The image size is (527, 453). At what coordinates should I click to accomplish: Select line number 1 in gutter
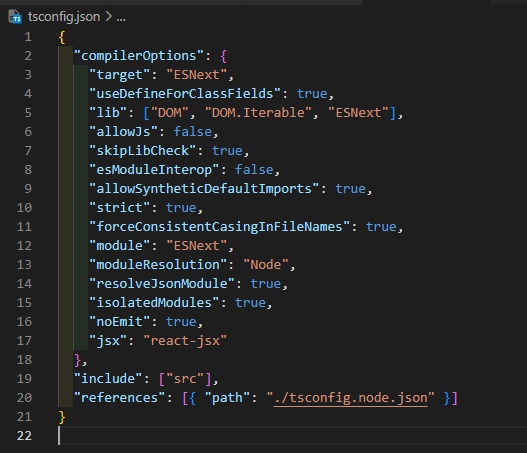pyautogui.click(x=28, y=37)
